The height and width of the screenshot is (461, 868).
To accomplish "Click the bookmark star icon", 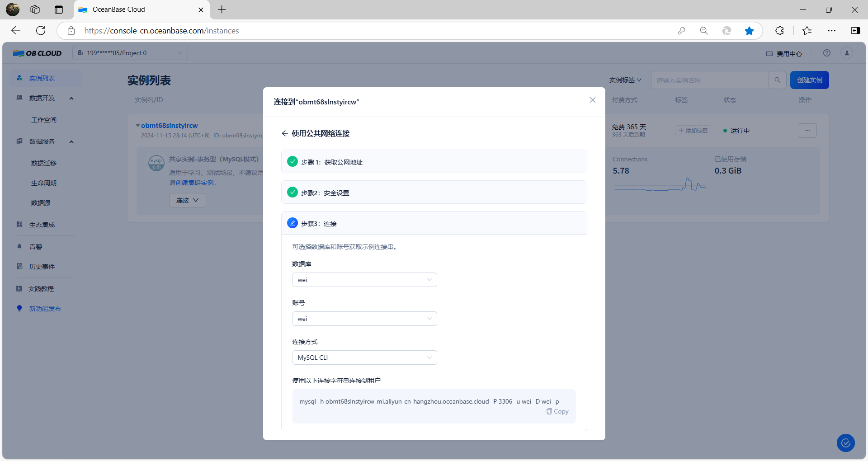I will (749, 31).
